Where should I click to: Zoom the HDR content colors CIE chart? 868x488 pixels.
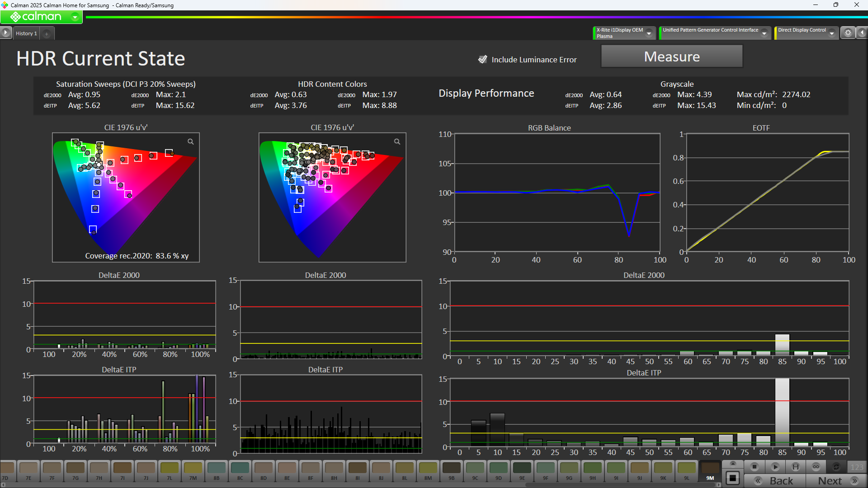(397, 141)
